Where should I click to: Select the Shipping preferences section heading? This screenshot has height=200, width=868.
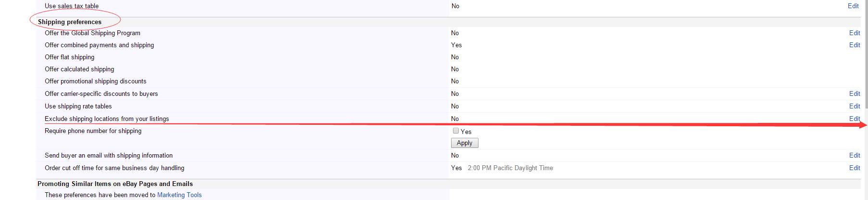coord(70,22)
